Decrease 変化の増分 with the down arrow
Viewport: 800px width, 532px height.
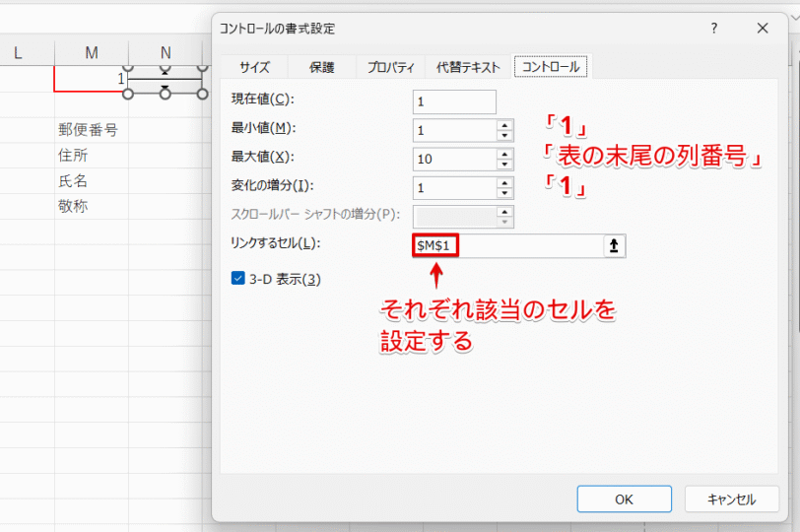pos(504,193)
